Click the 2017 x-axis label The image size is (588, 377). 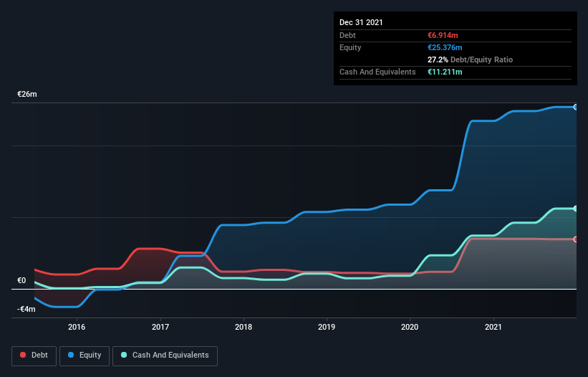[x=160, y=327]
